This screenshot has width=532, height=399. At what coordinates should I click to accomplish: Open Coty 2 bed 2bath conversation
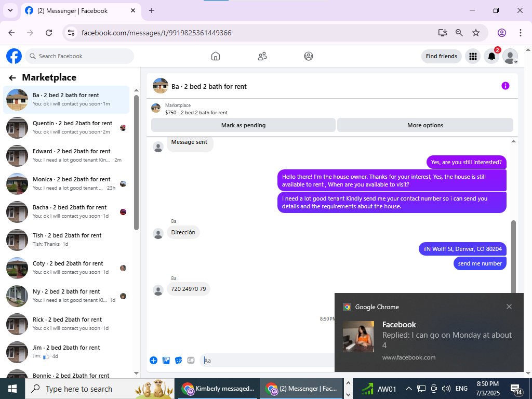pyautogui.click(x=66, y=268)
